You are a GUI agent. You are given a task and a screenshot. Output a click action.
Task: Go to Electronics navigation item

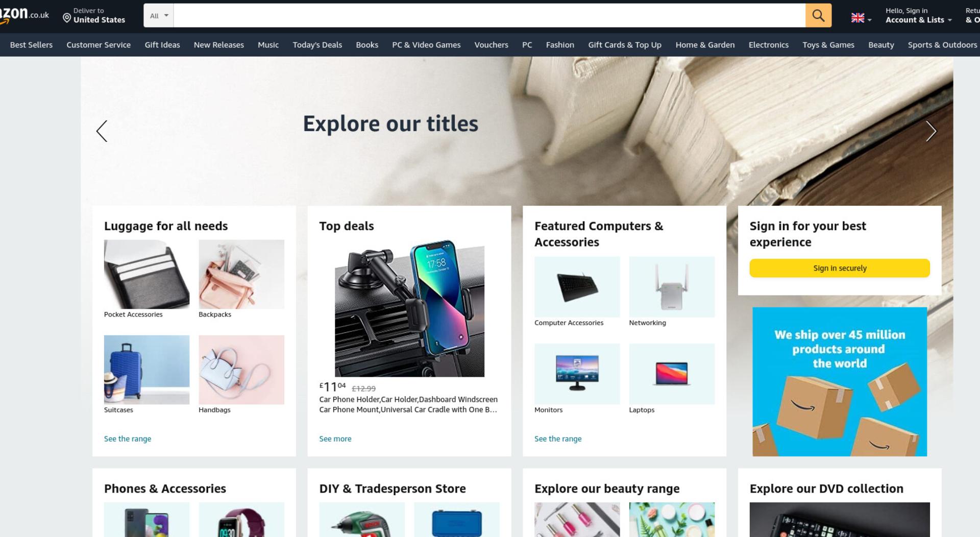[768, 45]
